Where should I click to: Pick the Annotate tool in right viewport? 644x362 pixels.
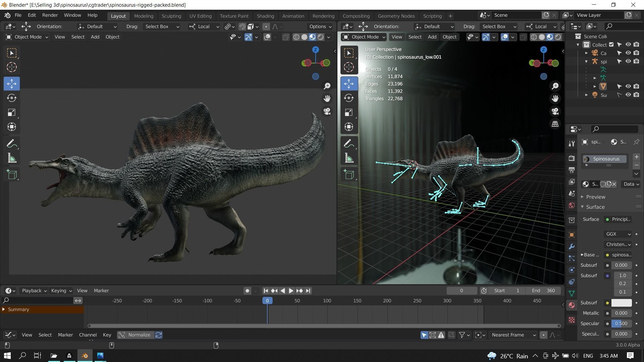coord(349,144)
